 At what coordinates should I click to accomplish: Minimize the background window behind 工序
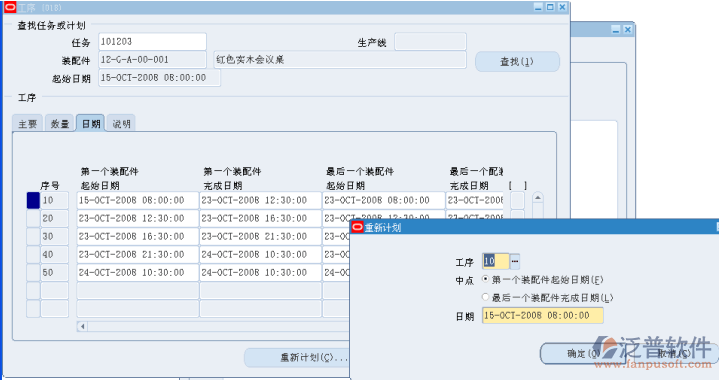point(616,29)
